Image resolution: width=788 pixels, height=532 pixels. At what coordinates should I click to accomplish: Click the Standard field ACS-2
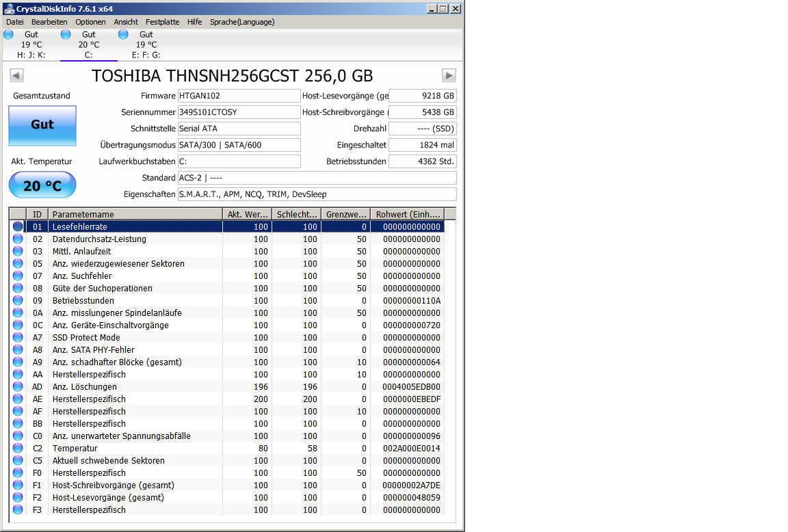coord(317,178)
